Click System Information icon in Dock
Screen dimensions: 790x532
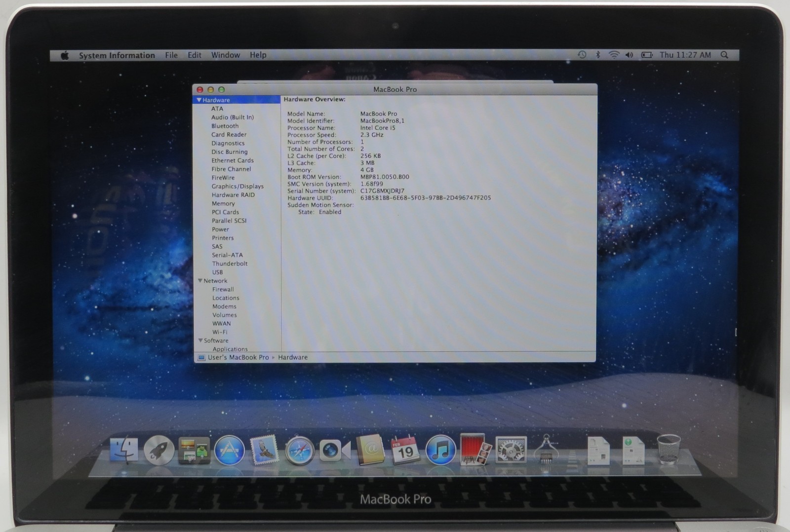point(546,449)
